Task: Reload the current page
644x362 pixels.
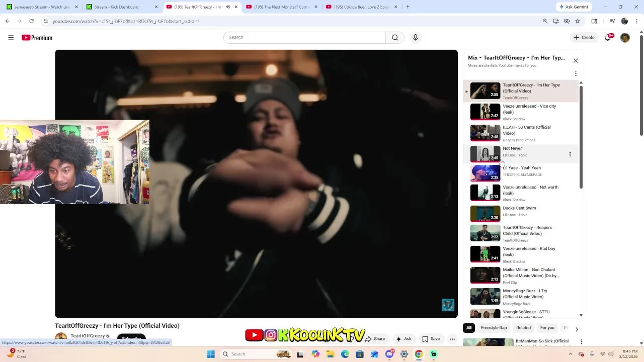Action: click(31, 21)
